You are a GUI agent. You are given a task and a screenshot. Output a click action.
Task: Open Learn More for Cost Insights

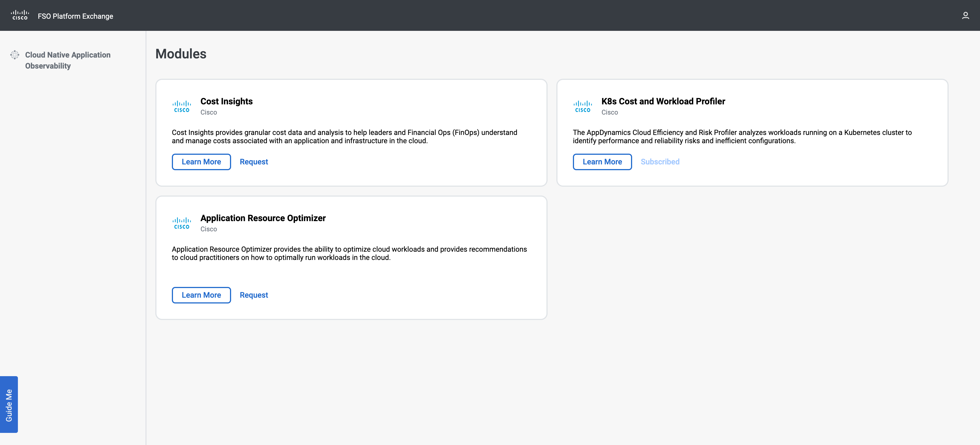point(201,162)
